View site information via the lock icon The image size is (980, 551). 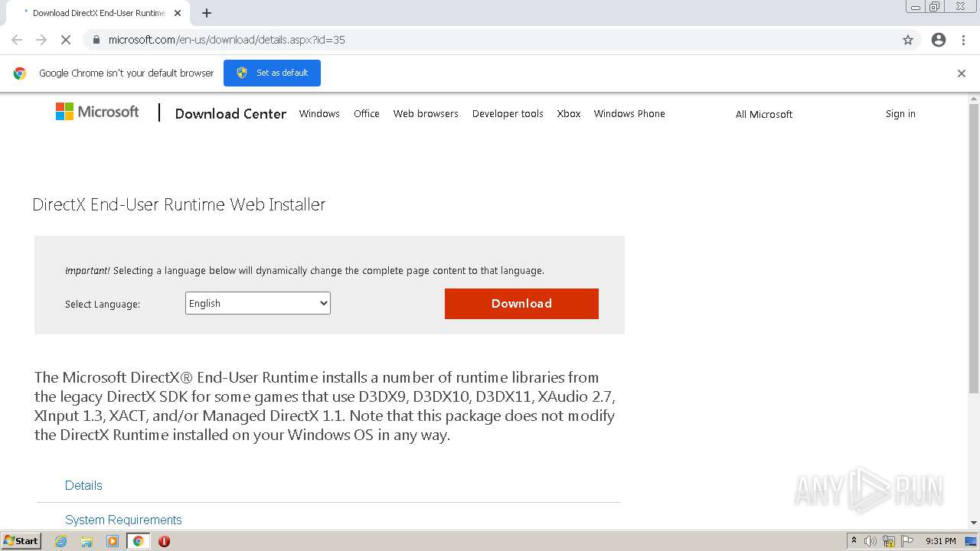tap(96, 40)
